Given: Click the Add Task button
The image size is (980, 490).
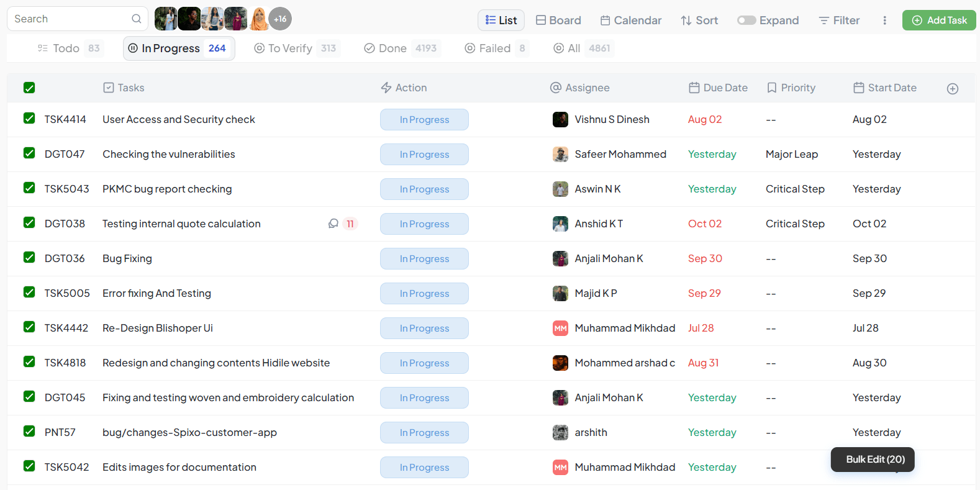Looking at the screenshot, I should pos(938,20).
